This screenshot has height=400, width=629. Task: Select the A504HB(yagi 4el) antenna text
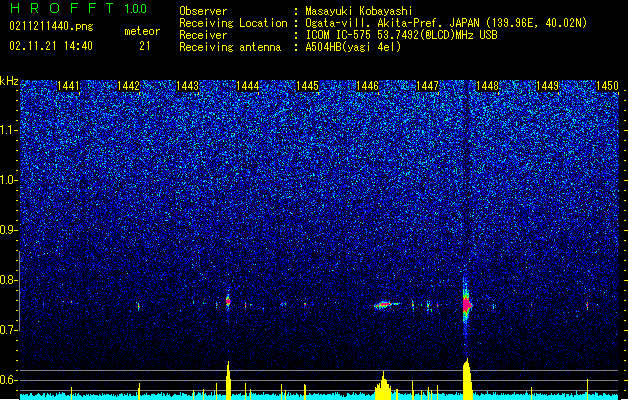pyautogui.click(x=353, y=47)
